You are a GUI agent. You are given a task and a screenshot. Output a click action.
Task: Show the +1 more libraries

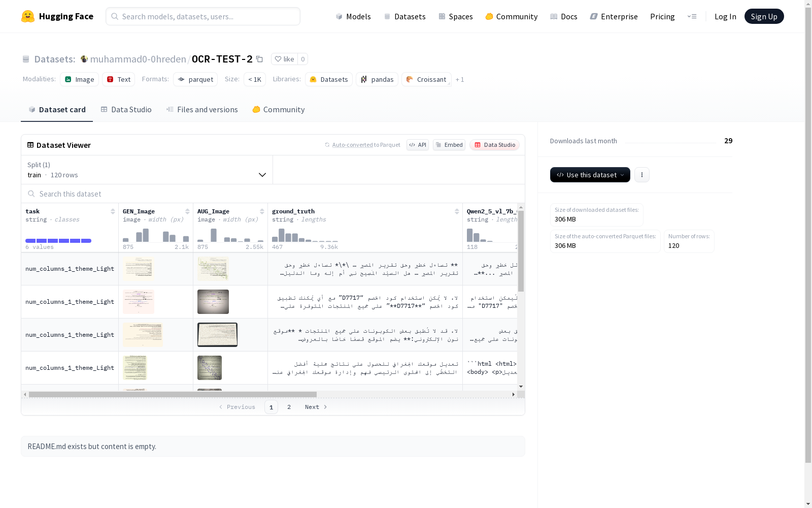point(460,80)
